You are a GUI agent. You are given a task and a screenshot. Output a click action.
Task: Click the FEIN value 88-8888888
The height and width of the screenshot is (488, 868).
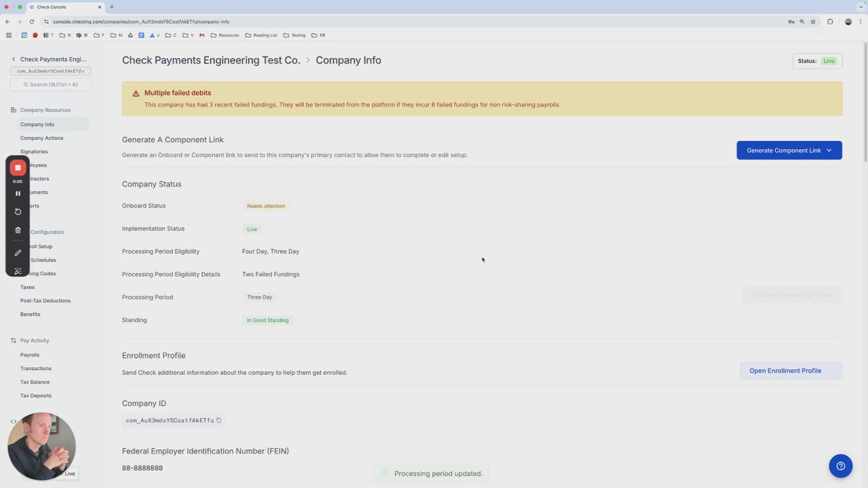point(142,468)
